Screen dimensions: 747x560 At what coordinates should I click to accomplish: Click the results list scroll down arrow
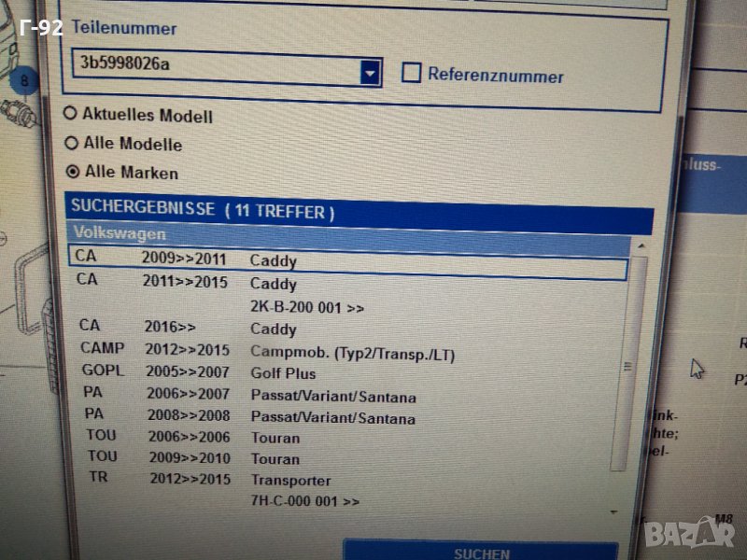pos(613,511)
